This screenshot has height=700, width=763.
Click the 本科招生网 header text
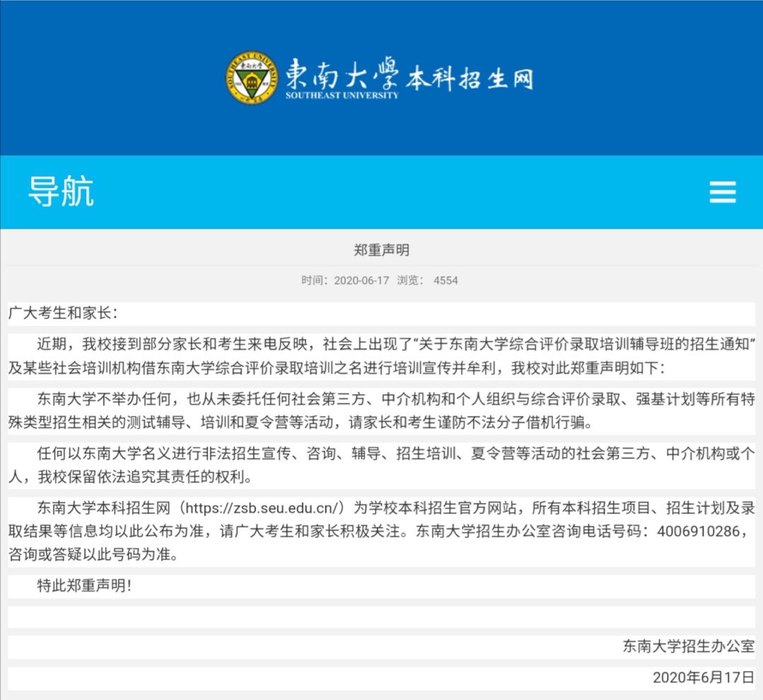tap(470, 79)
